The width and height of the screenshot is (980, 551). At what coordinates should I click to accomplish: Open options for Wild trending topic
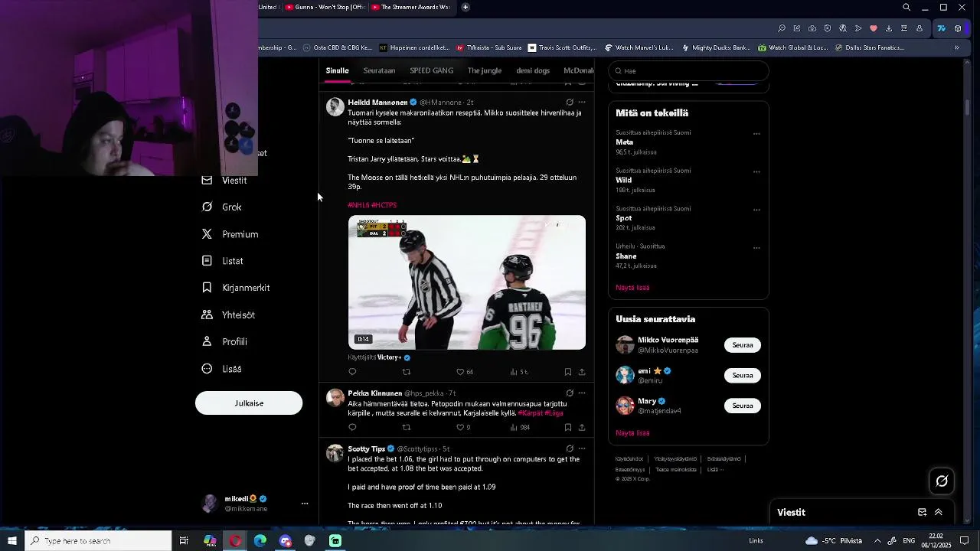pos(756,172)
